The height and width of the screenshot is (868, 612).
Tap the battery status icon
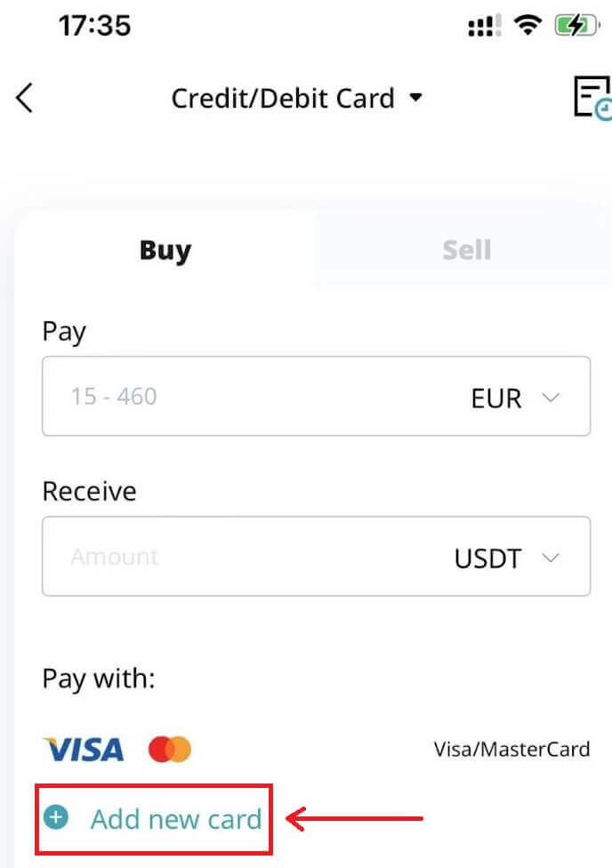[x=576, y=27]
